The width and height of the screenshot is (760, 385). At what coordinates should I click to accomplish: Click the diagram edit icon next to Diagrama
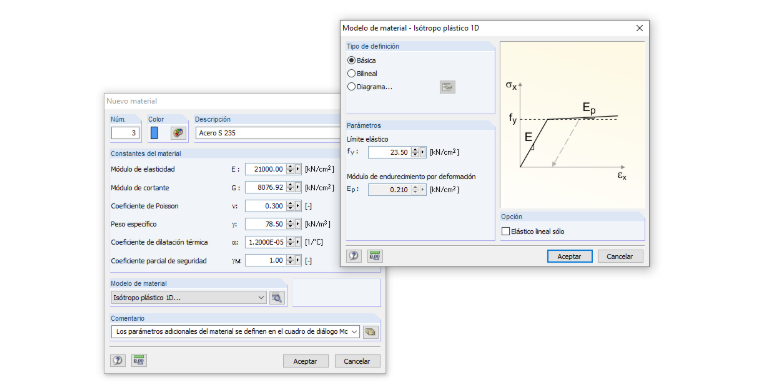click(447, 87)
